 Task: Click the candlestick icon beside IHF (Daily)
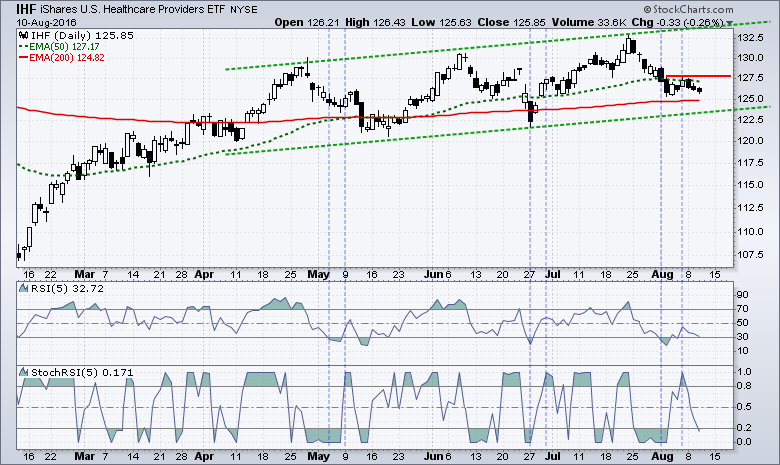click(x=24, y=35)
